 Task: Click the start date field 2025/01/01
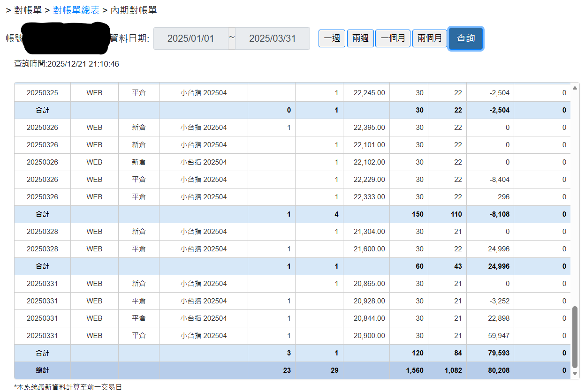pyautogui.click(x=191, y=38)
